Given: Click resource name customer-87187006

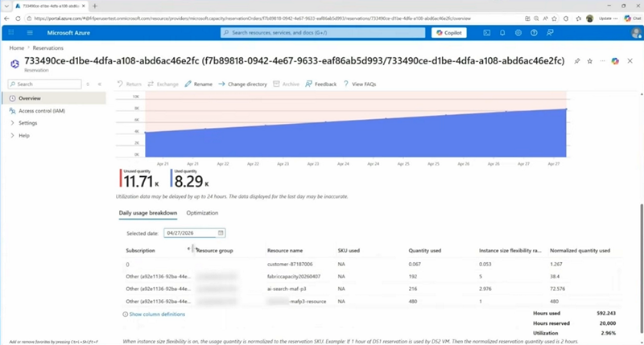Looking at the screenshot, I should tap(290, 265).
